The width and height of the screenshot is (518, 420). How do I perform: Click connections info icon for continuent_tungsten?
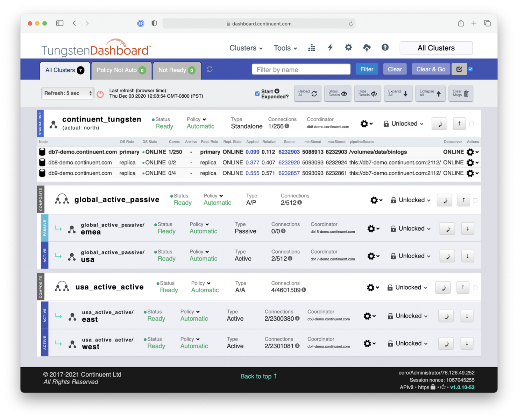287,126
